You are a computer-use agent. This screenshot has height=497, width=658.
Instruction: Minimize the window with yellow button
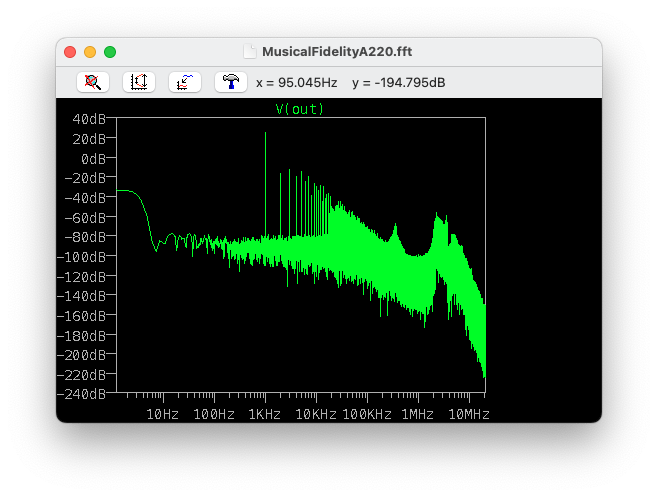click(90, 52)
